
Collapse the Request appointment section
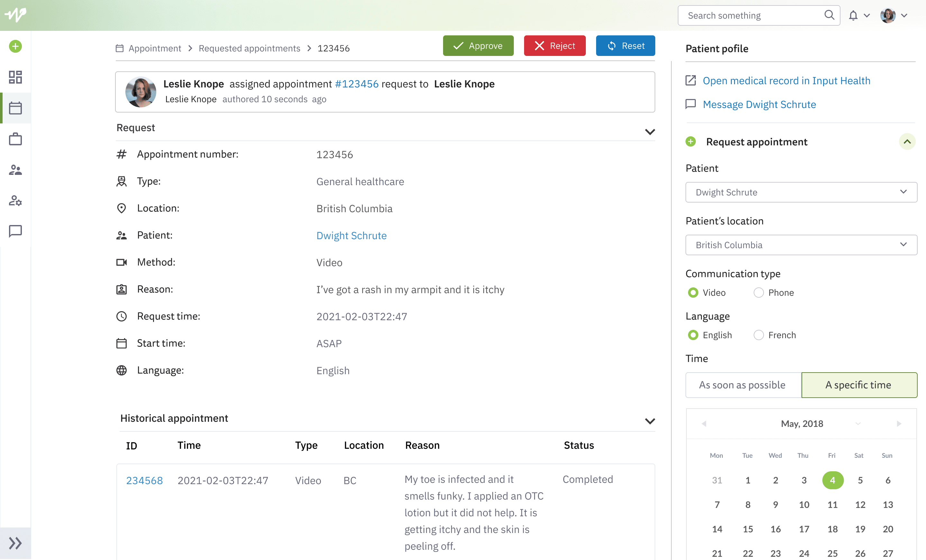907,142
